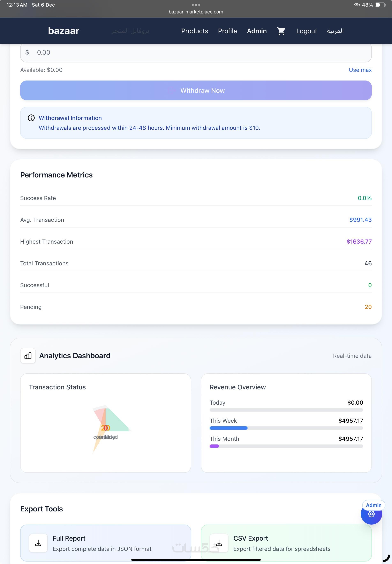This screenshot has height=564, width=392.
Task: Click the Withdrawal Information info icon
Action: (x=31, y=118)
